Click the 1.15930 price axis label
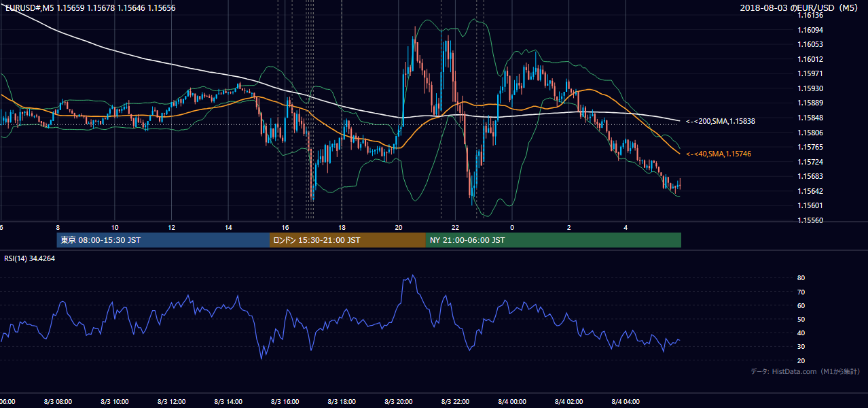 coord(811,88)
